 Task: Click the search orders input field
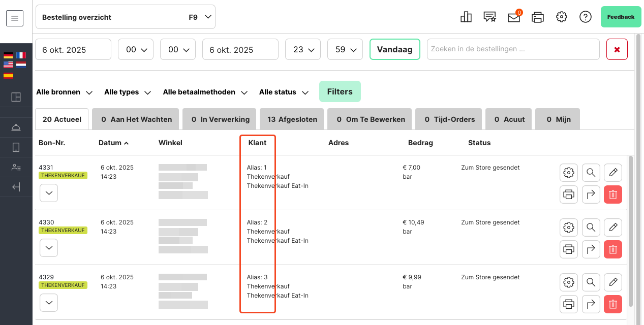tap(513, 49)
